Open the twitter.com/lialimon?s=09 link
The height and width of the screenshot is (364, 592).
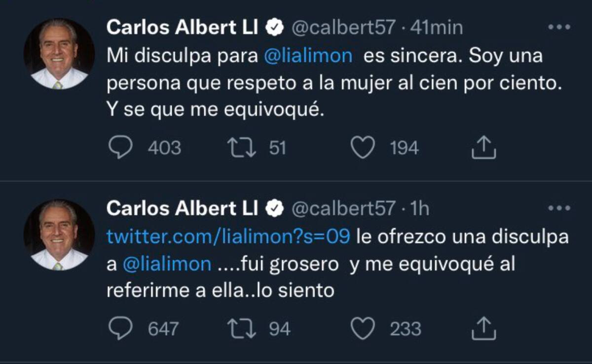coord(228,237)
